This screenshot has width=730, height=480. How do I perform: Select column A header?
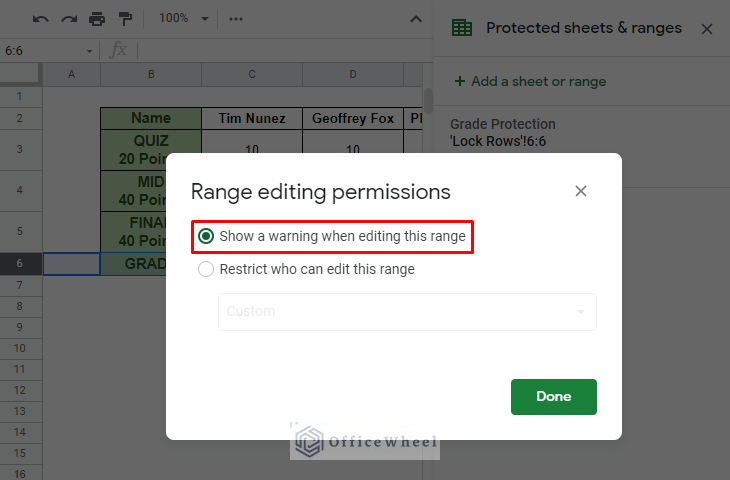point(71,74)
